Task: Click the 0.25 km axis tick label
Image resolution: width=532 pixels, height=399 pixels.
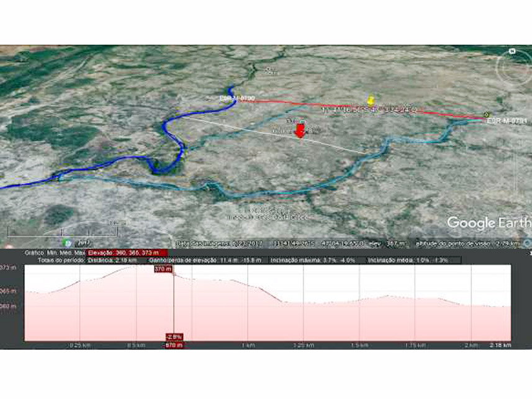Action: tap(80, 346)
